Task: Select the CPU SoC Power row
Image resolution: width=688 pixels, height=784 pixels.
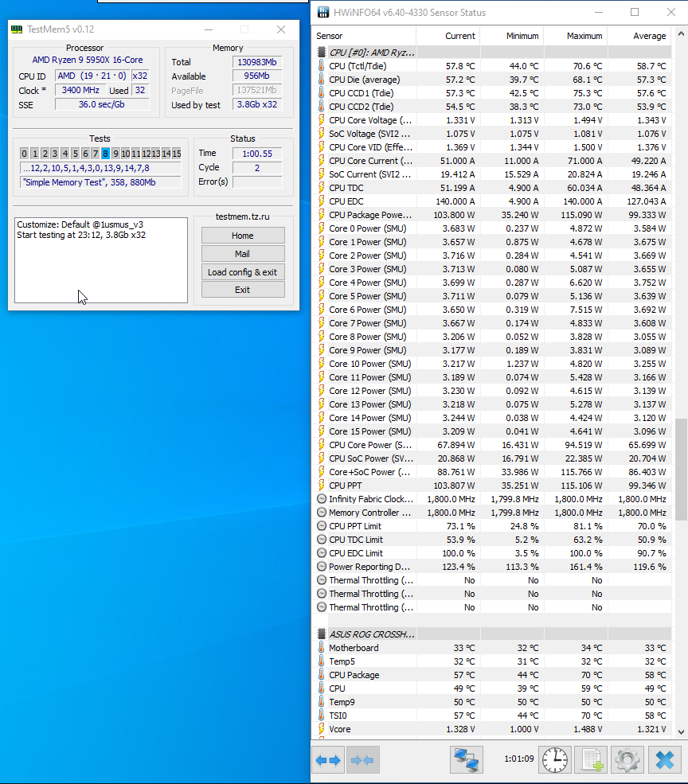Action: (493, 458)
